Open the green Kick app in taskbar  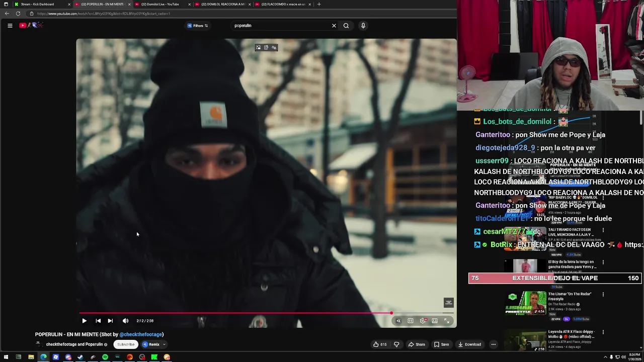coord(154,357)
